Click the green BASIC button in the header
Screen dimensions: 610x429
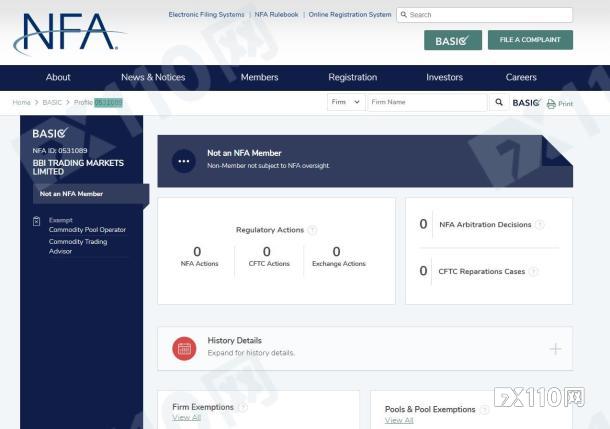click(x=453, y=40)
